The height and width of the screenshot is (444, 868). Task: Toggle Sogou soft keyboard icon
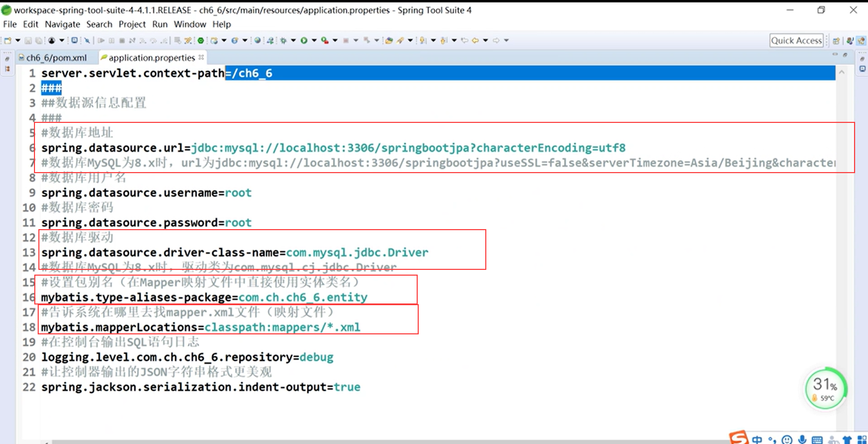click(817, 440)
